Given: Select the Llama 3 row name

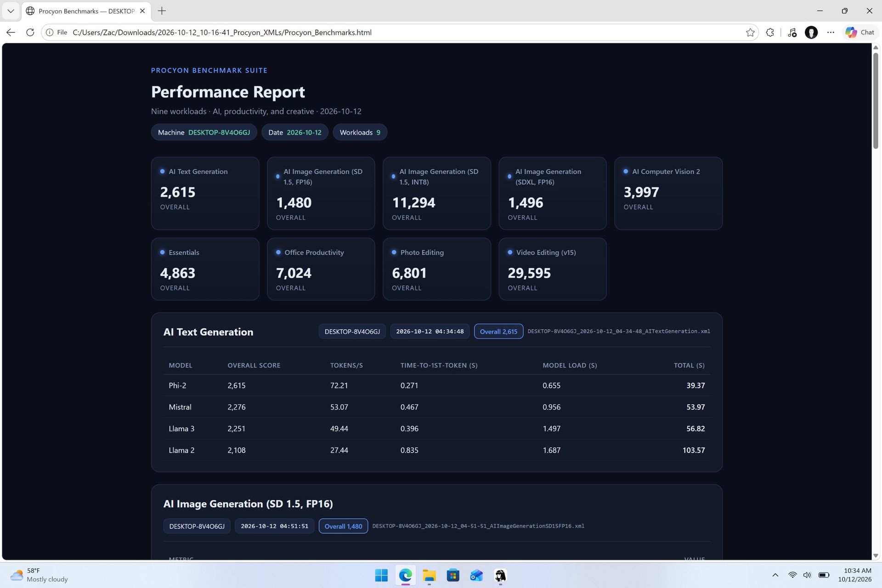Looking at the screenshot, I should tap(181, 429).
